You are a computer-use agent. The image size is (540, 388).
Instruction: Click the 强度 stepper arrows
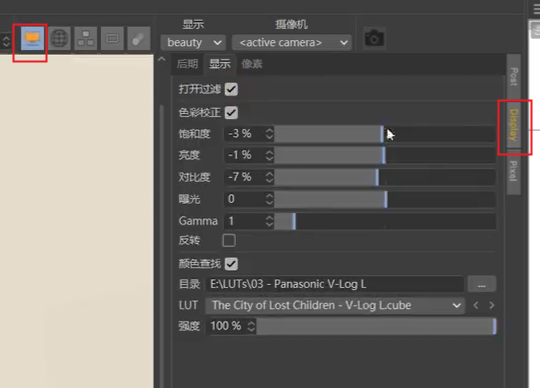[251, 326]
